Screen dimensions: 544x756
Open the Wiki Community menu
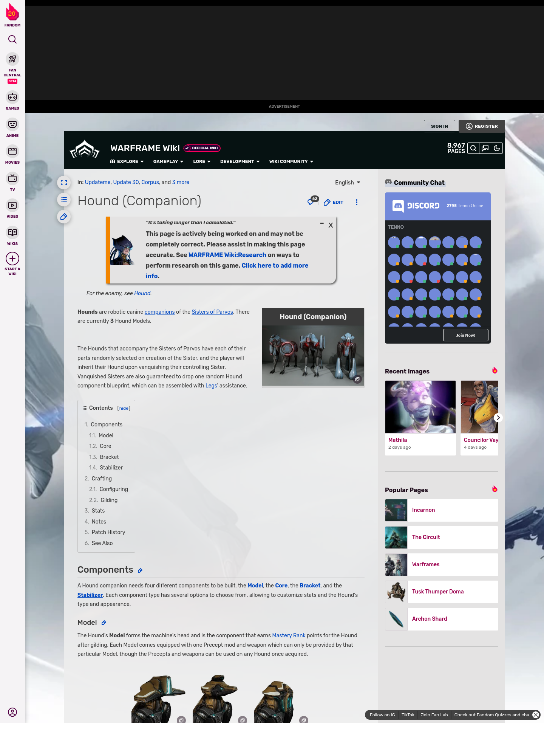[291, 161]
